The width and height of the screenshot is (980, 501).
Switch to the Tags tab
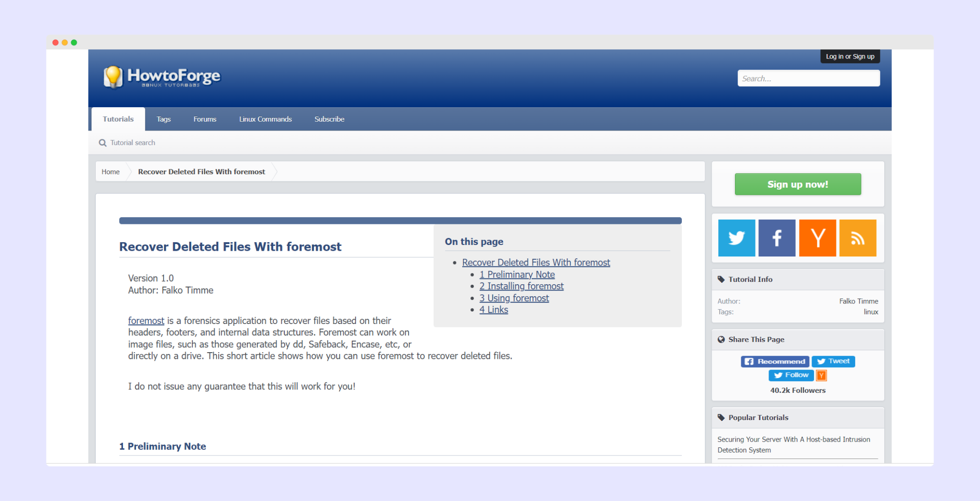click(163, 119)
